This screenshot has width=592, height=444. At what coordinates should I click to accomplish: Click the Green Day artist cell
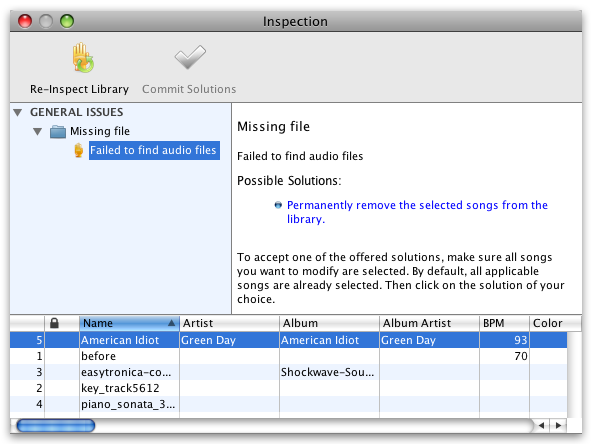click(x=229, y=340)
